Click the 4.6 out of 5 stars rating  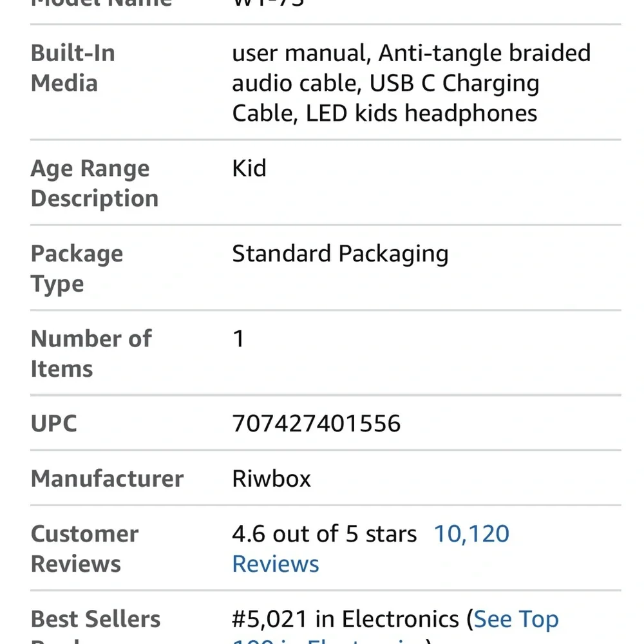(325, 533)
